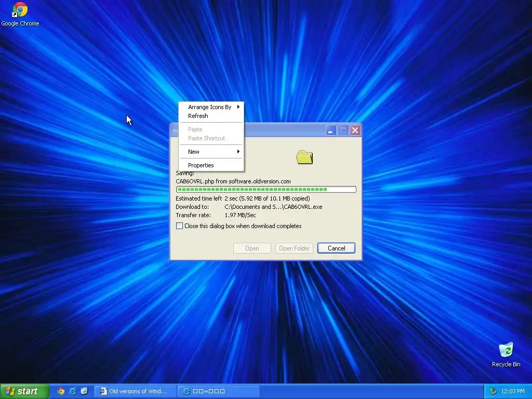The height and width of the screenshot is (399, 532).
Task: Select the download dialog taskbar button
Action: pos(219,391)
